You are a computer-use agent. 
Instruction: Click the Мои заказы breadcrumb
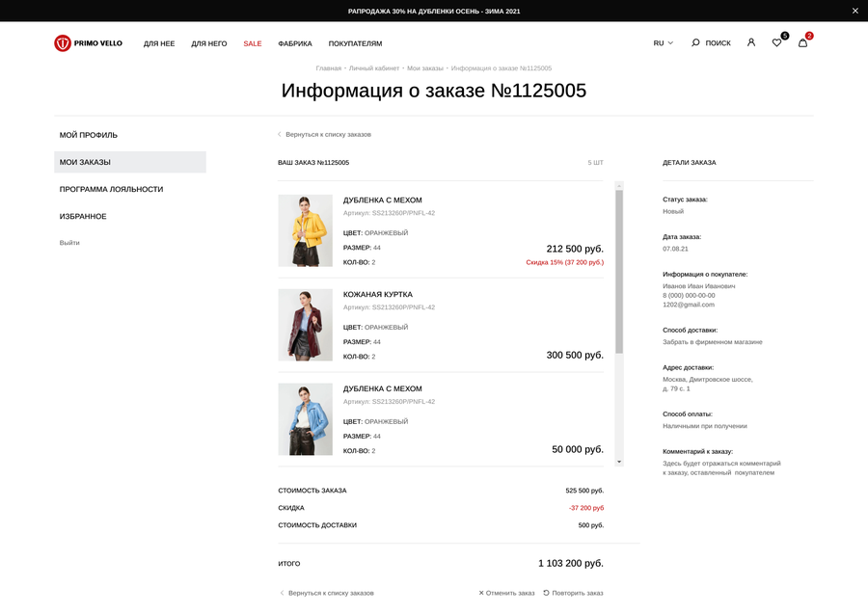(x=425, y=68)
